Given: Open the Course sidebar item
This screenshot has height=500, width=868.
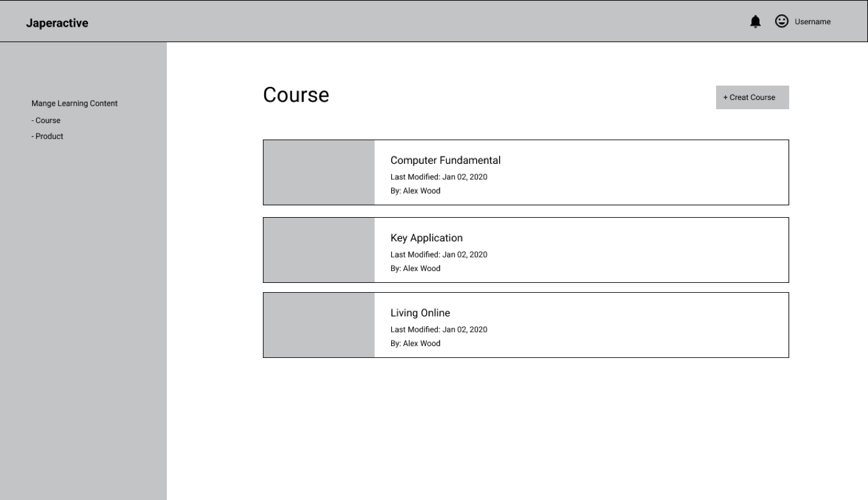Looking at the screenshot, I should point(47,120).
